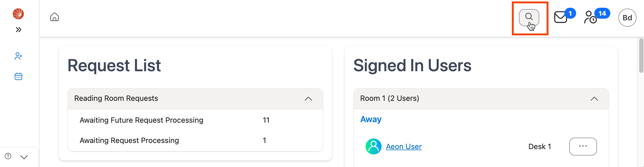Open the user sign-in queue icon
The width and height of the screenshot is (644, 167).
[x=590, y=17]
